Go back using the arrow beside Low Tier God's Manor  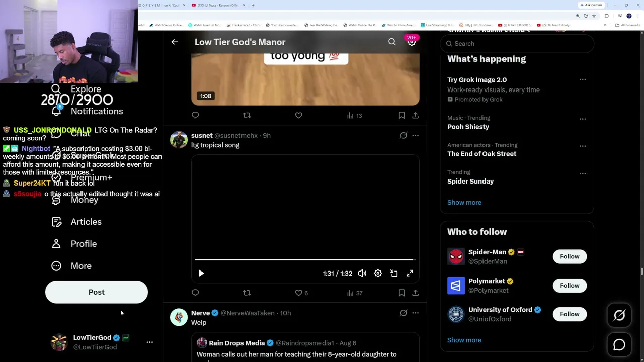click(175, 42)
